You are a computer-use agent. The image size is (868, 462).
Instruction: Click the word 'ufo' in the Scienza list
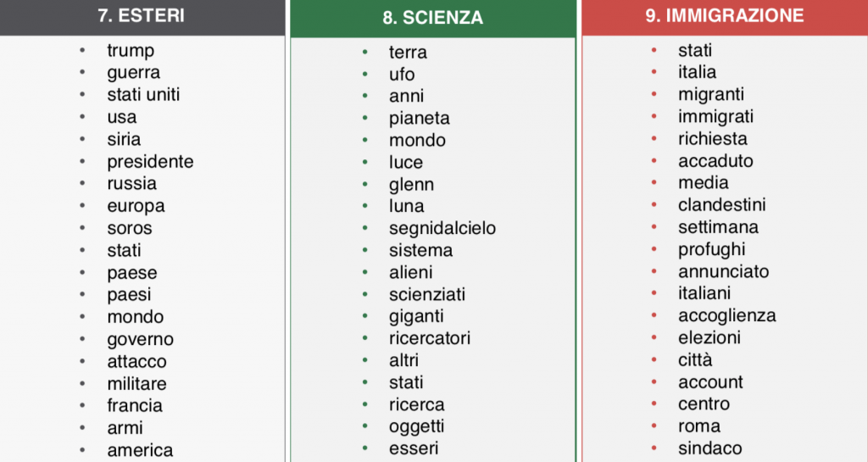[x=402, y=75]
